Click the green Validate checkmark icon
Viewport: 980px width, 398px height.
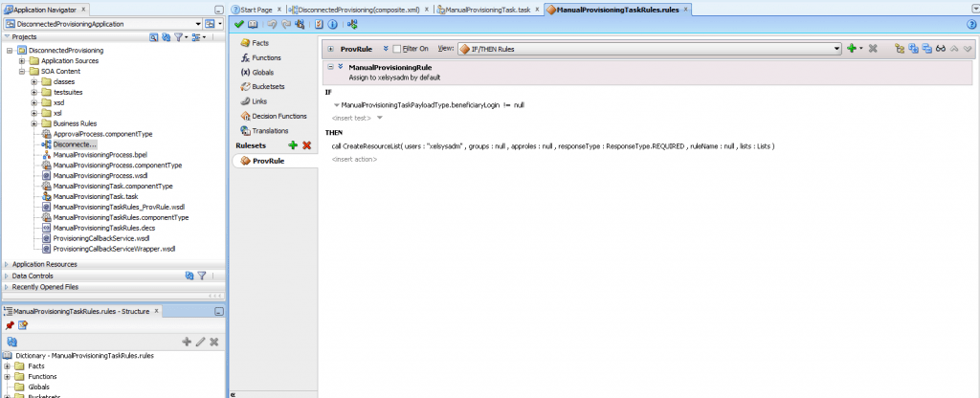point(238,24)
